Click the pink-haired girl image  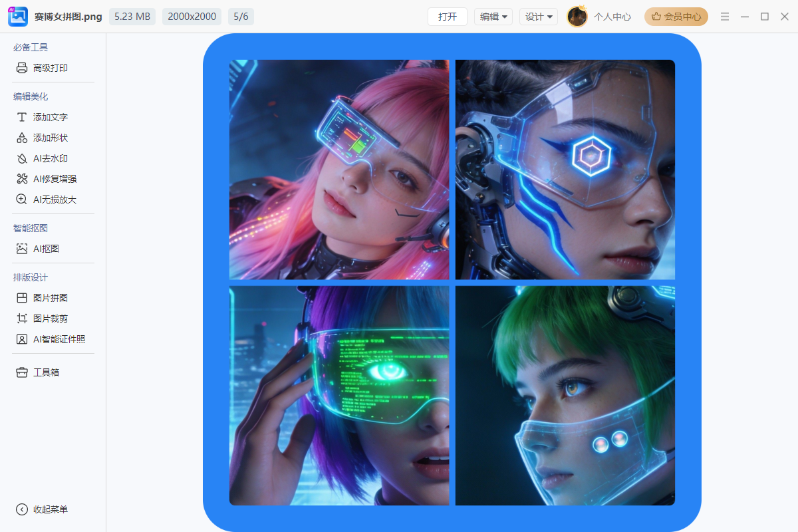click(x=339, y=170)
